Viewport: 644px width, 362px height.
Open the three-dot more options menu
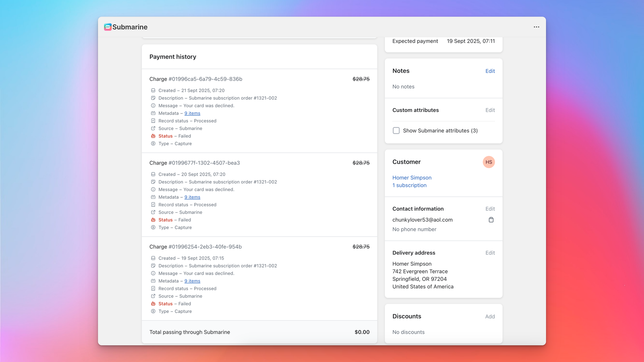click(x=536, y=27)
